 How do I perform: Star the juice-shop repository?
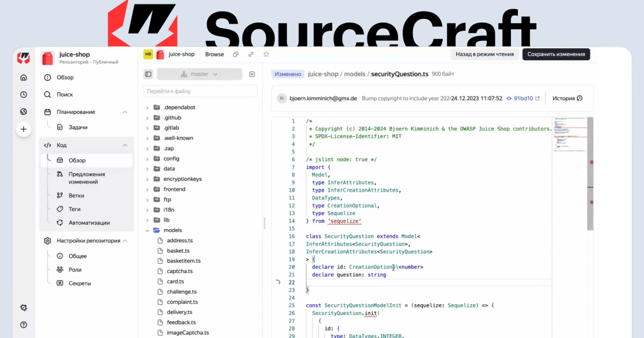point(266,54)
